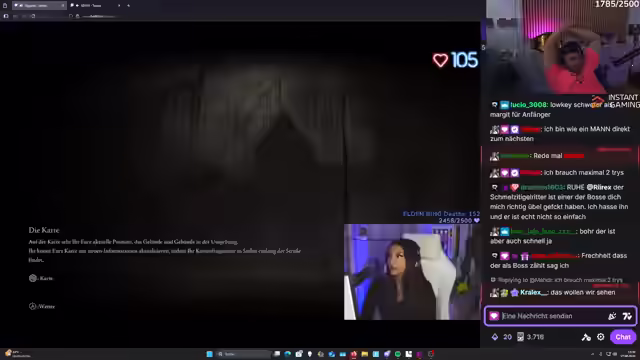Open moderator sword tools icon below chat
The height and width of the screenshot is (360, 640).
click(586, 337)
